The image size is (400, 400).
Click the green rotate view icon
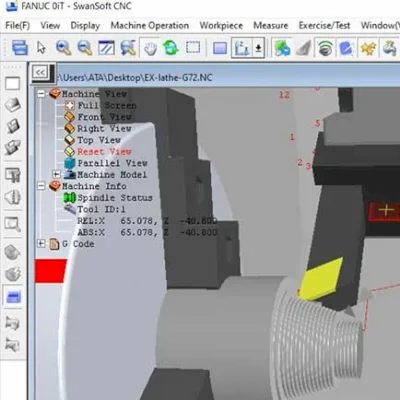click(x=171, y=48)
